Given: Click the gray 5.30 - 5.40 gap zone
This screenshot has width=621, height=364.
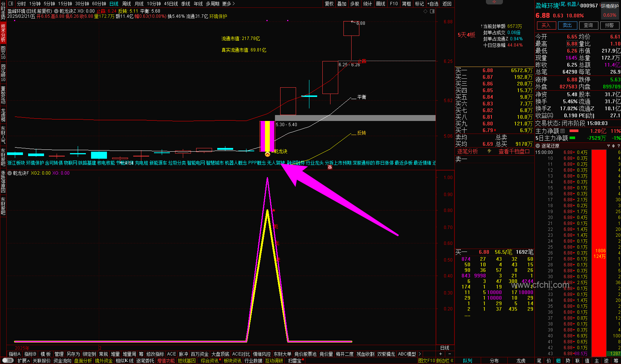Looking at the screenshot, I should [355, 118].
